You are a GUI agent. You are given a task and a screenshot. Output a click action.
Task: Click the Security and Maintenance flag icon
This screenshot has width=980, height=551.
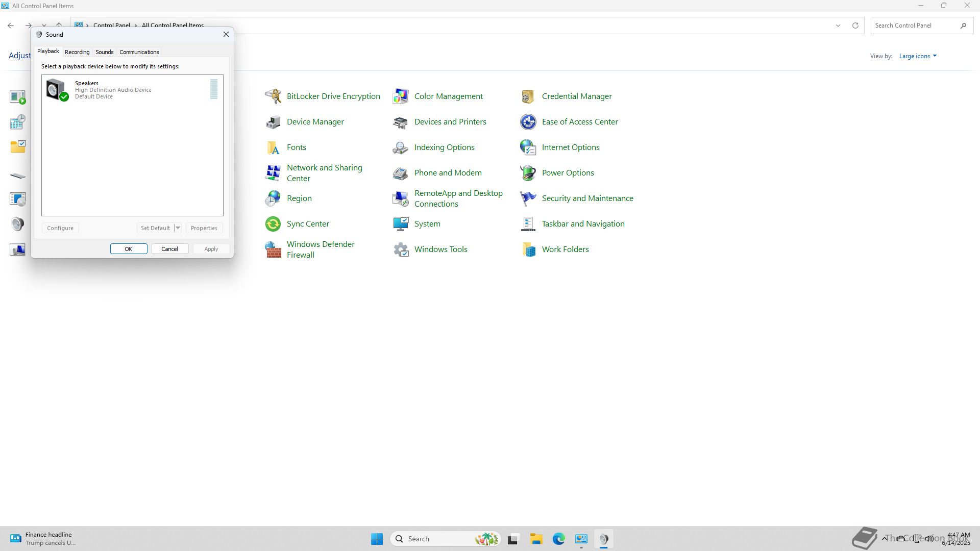point(528,198)
